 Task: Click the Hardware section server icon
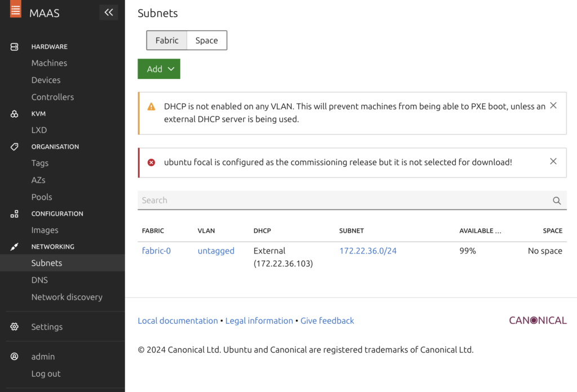coord(14,47)
